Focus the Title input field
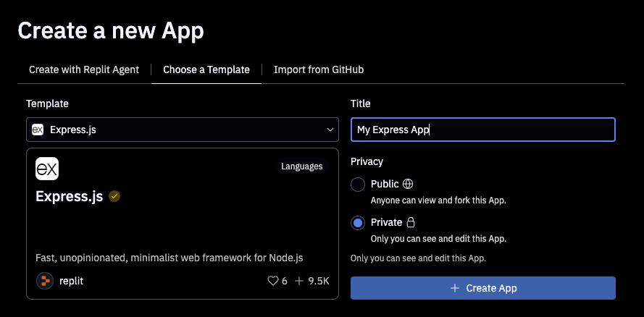Image resolution: width=644 pixels, height=317 pixels. [x=483, y=130]
